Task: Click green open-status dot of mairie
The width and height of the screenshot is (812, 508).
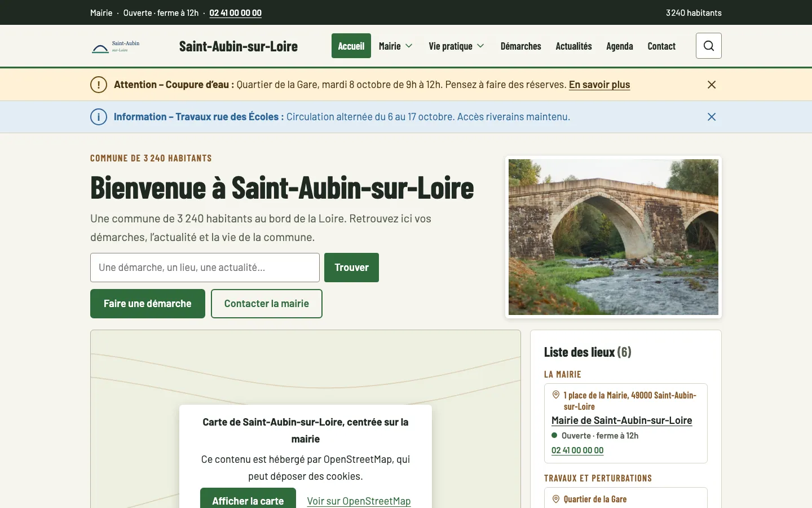Action: 554,435
